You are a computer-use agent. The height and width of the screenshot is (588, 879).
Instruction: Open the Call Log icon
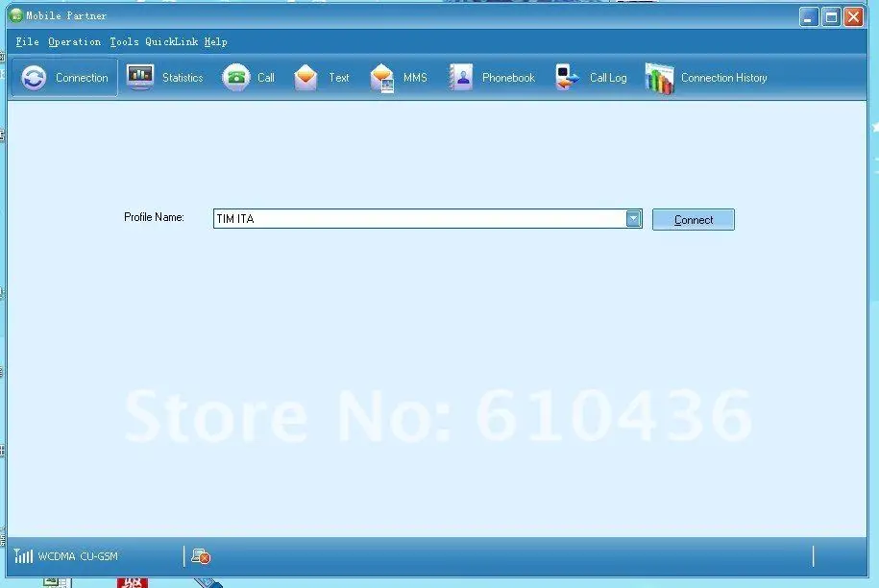(x=567, y=78)
